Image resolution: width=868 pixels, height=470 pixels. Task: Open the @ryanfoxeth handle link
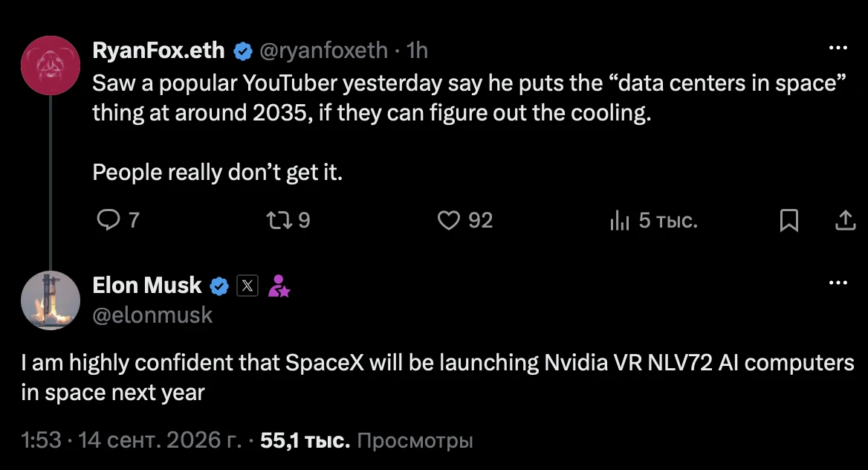click(324, 51)
